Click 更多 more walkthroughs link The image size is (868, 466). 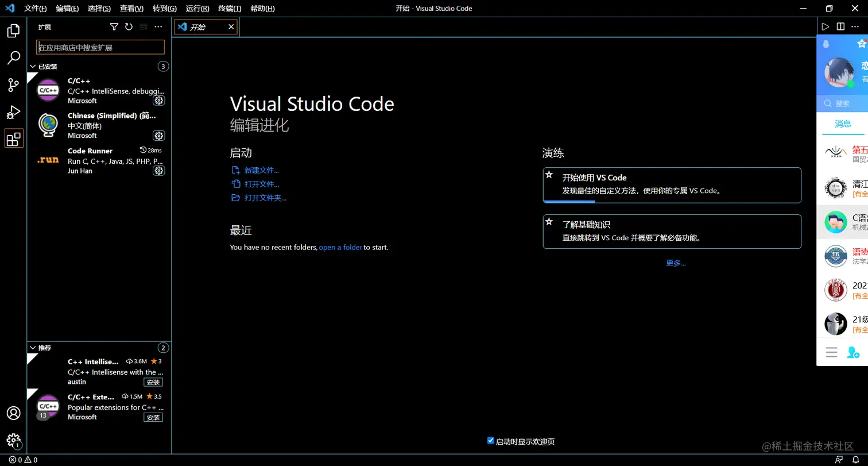(676, 263)
